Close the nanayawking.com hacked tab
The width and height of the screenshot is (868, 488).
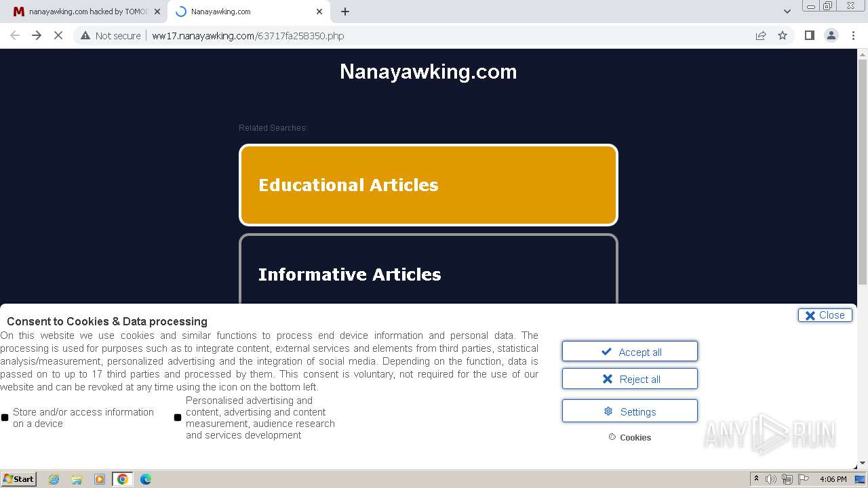157,12
